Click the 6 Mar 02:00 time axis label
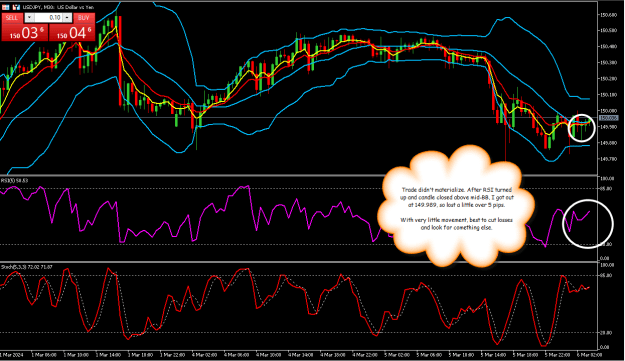This screenshot has height=361, width=625. click(589, 355)
